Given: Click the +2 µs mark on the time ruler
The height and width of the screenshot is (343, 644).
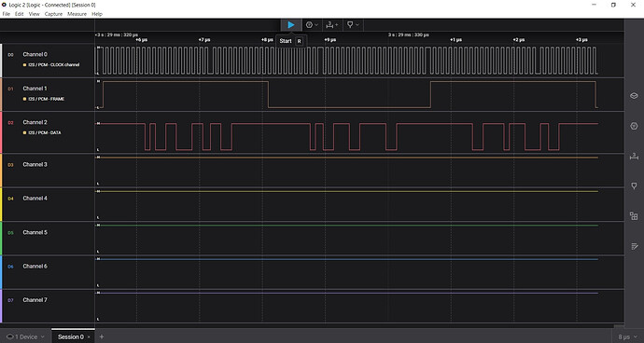Looking at the screenshot, I should click(x=518, y=40).
